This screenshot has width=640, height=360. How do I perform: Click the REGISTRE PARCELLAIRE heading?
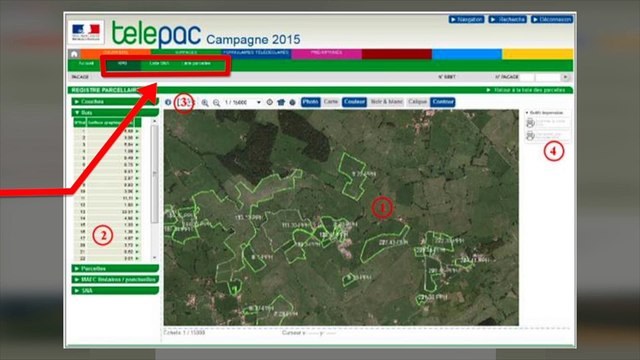pos(104,90)
